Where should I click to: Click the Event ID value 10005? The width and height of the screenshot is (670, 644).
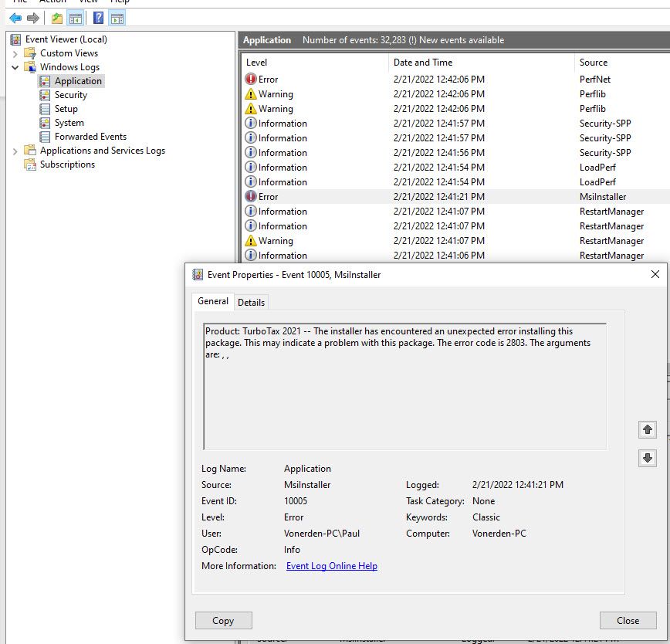tap(296, 501)
